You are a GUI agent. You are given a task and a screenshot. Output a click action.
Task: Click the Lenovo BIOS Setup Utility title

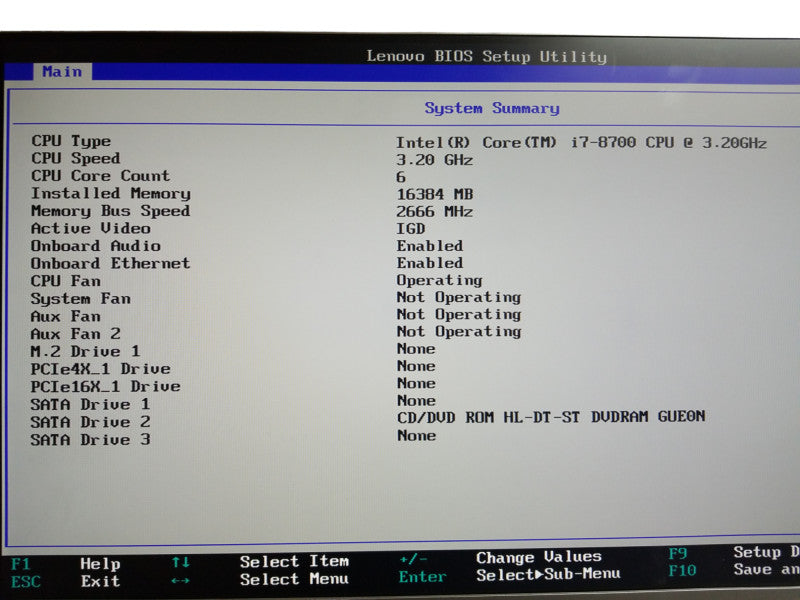487,56
